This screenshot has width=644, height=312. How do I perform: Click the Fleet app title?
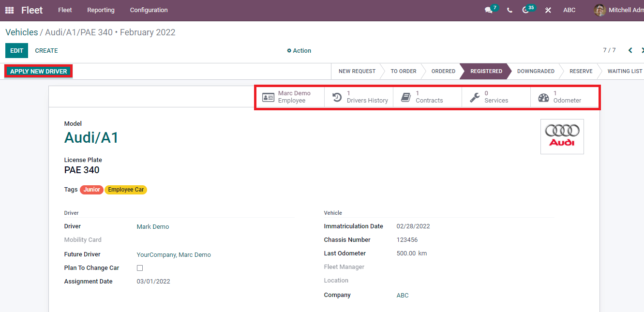[x=32, y=10]
